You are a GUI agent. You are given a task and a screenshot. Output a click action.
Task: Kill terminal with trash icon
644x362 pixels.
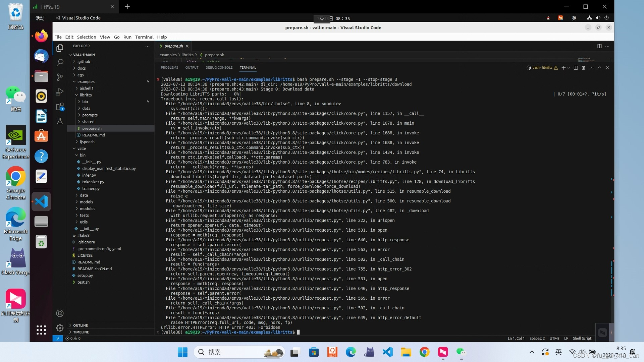coord(583,68)
